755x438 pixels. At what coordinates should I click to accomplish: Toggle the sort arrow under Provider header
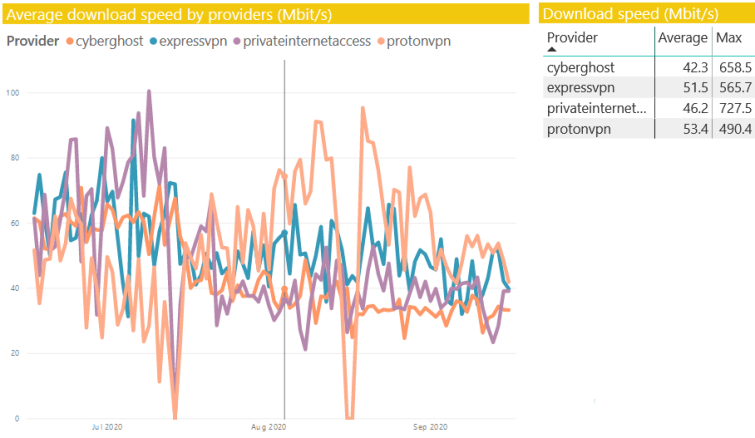[x=553, y=50]
